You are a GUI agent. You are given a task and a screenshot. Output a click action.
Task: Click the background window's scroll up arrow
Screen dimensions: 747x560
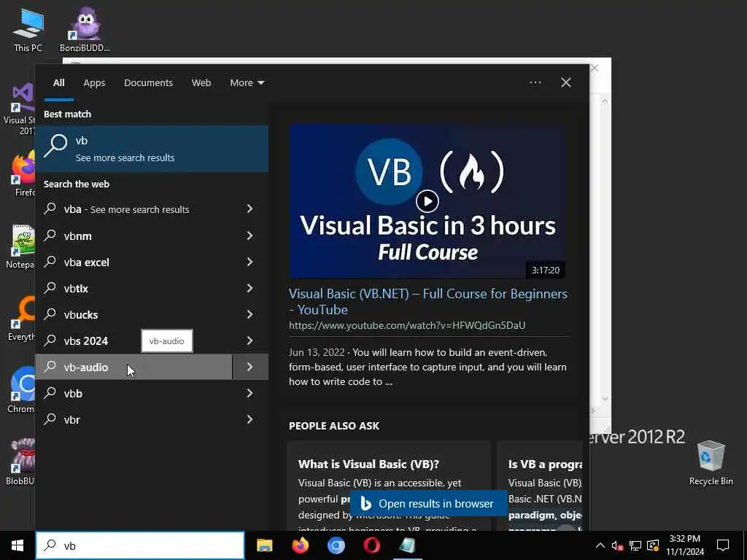pyautogui.click(x=605, y=101)
